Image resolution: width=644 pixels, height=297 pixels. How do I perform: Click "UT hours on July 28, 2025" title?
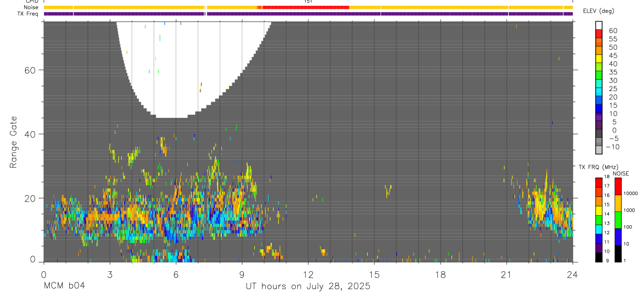pos(308,286)
